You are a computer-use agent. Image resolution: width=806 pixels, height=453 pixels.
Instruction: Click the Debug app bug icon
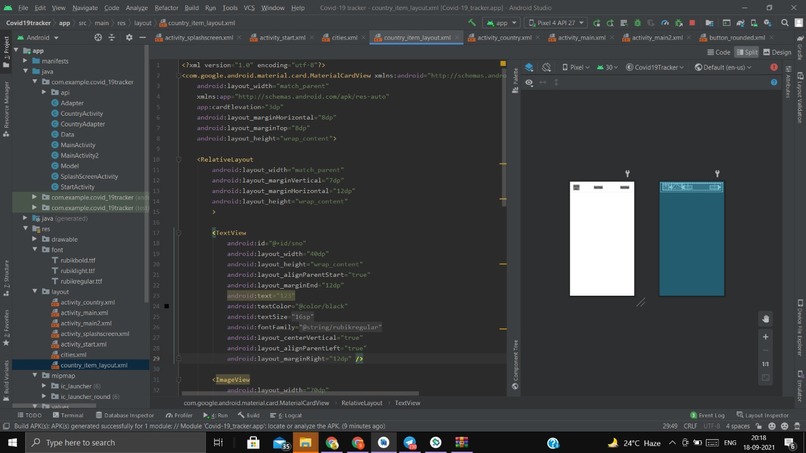pos(637,23)
